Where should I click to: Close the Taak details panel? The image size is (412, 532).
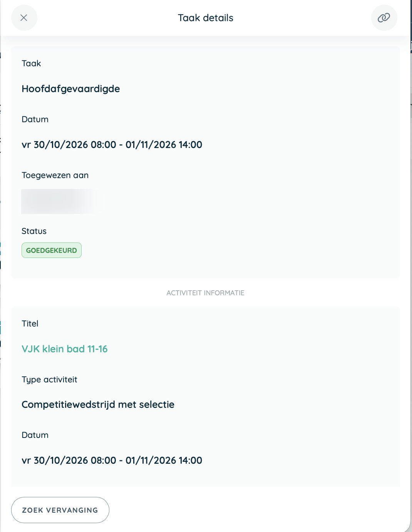pos(24,18)
